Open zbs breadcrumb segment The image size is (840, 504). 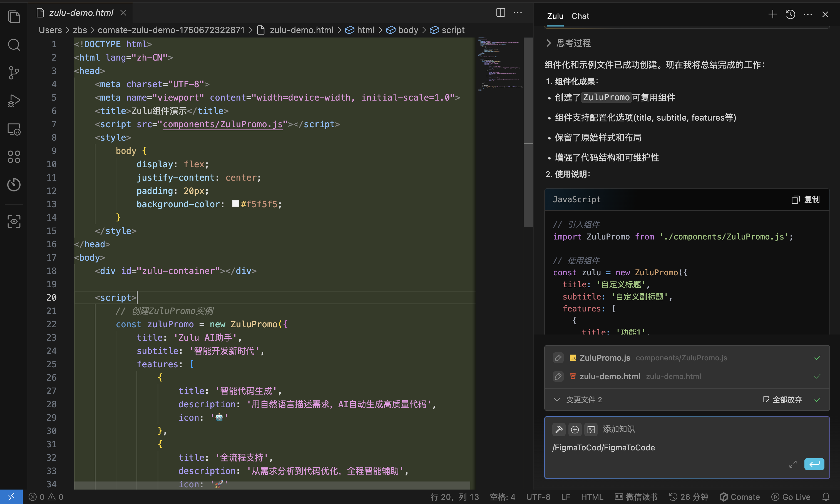pyautogui.click(x=80, y=30)
